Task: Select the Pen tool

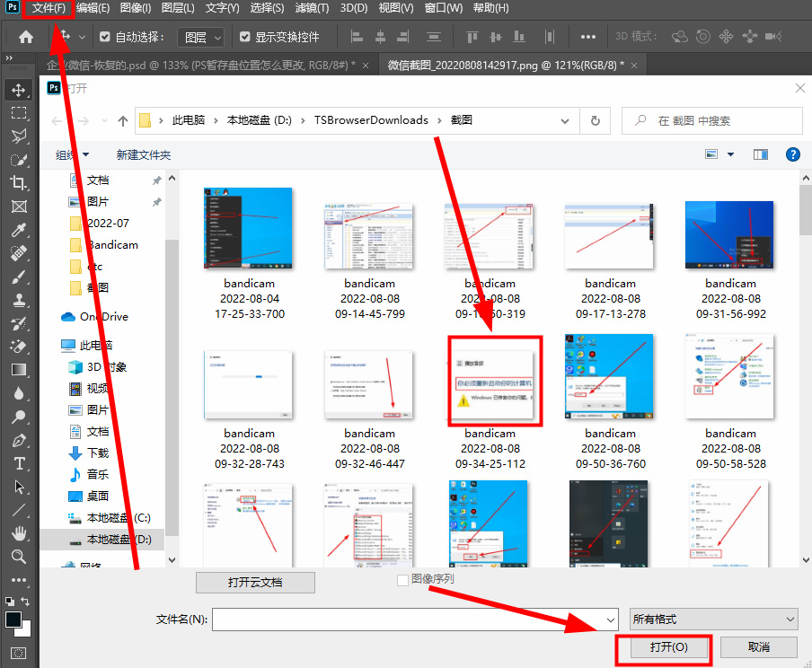Action: (18, 440)
